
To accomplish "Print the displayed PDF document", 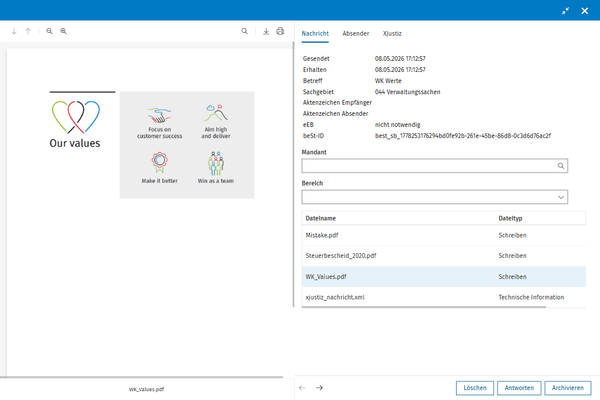I will click(280, 31).
